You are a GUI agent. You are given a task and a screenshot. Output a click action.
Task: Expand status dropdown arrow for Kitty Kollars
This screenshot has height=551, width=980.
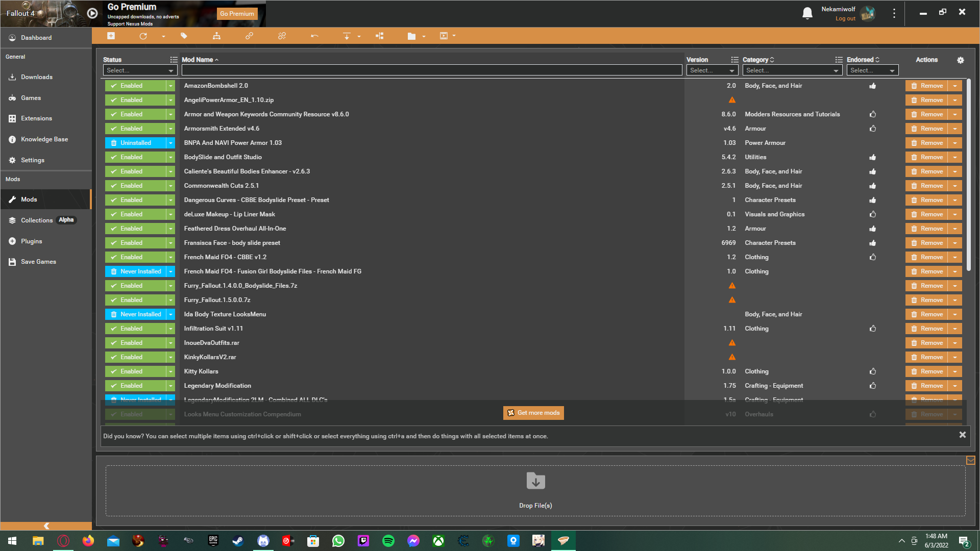point(171,371)
